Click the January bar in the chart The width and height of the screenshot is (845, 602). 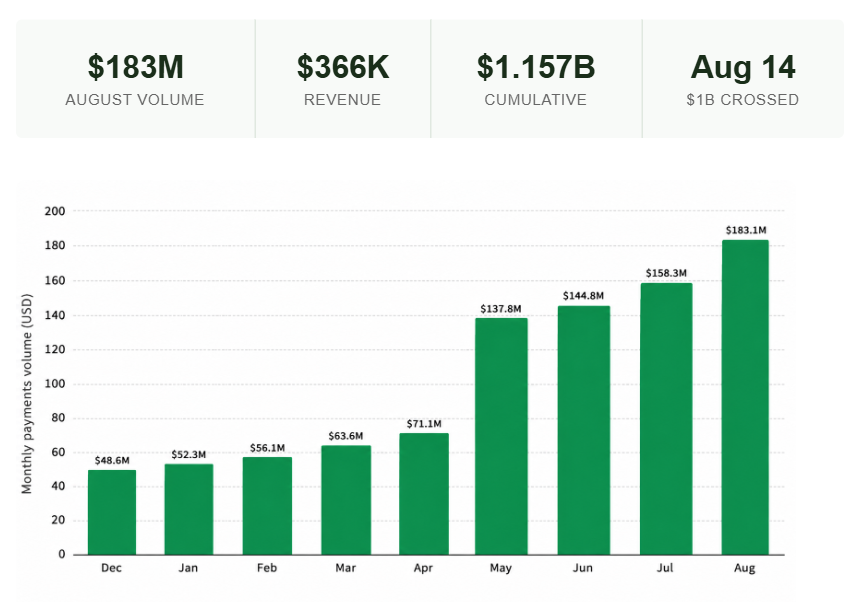coord(189,509)
